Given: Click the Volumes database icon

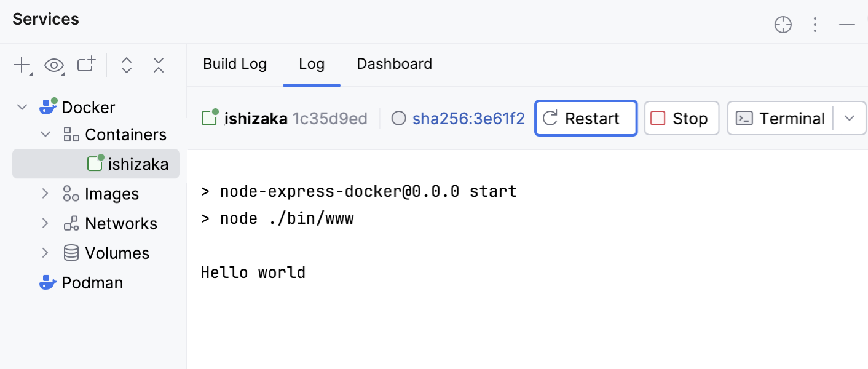Looking at the screenshot, I should 71,253.
